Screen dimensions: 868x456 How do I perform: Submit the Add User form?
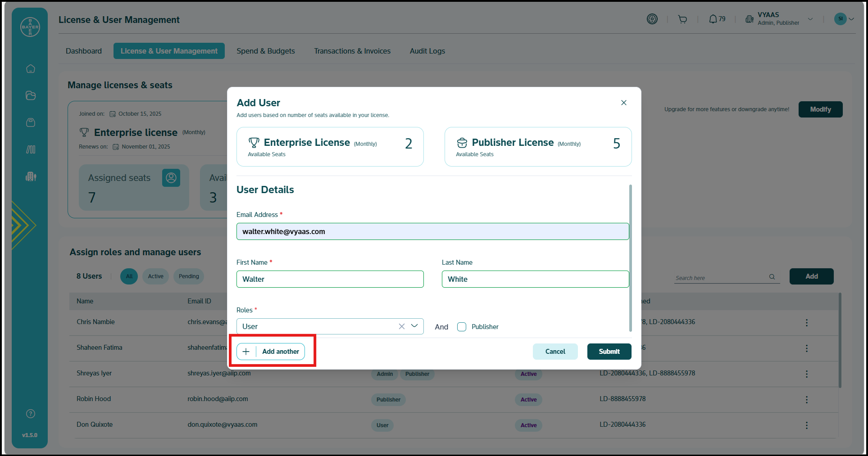[x=609, y=352]
